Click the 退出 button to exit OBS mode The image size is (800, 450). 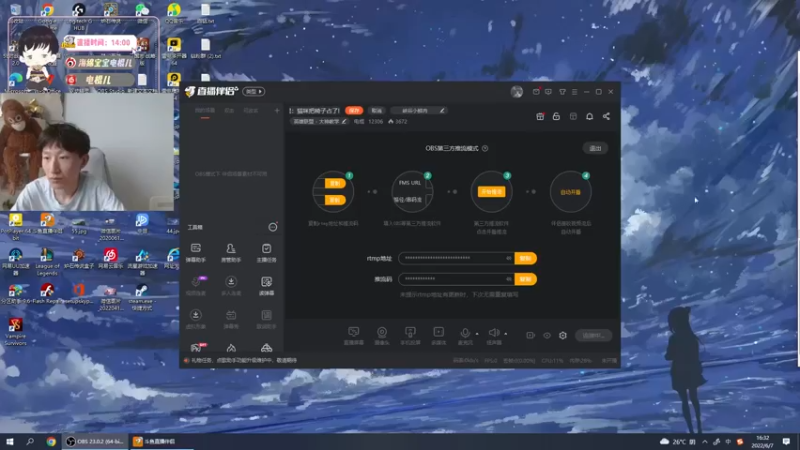[x=595, y=148]
